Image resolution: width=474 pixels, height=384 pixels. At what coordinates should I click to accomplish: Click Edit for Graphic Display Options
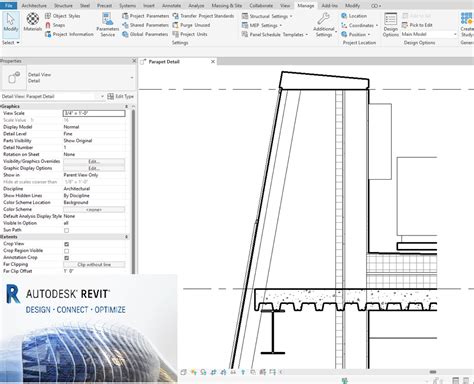(x=94, y=168)
